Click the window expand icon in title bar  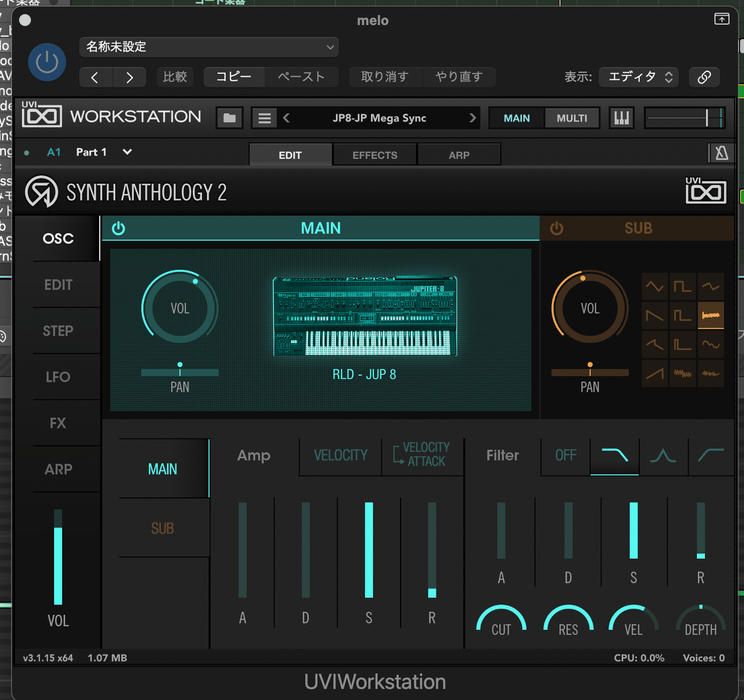722,19
